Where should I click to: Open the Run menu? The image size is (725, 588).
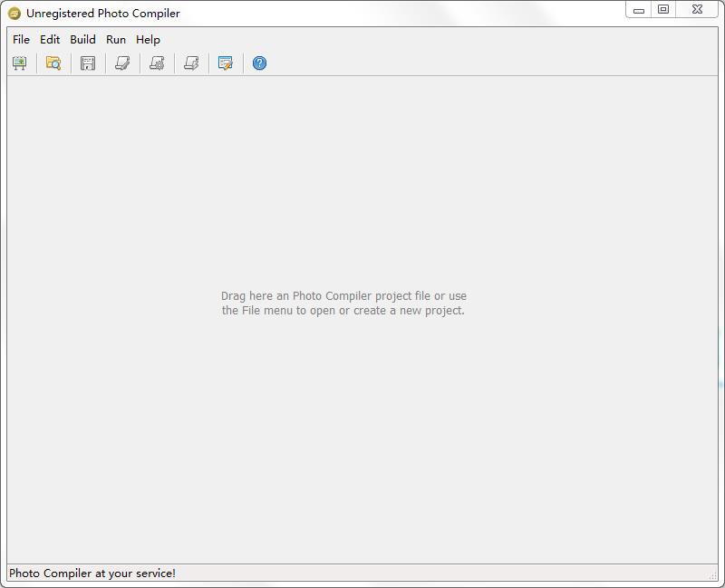[x=115, y=40]
